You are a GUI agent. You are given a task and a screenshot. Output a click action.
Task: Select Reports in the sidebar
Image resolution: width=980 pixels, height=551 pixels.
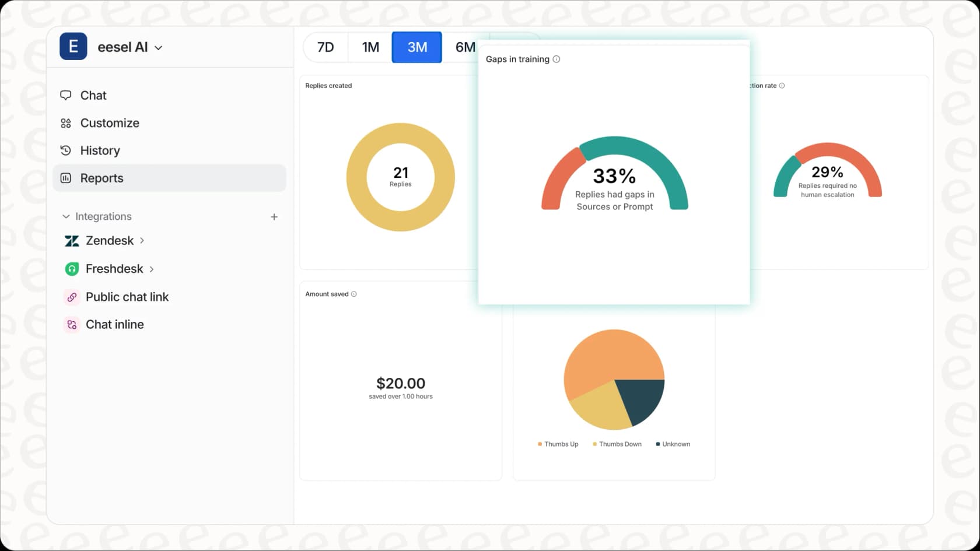pyautogui.click(x=169, y=178)
